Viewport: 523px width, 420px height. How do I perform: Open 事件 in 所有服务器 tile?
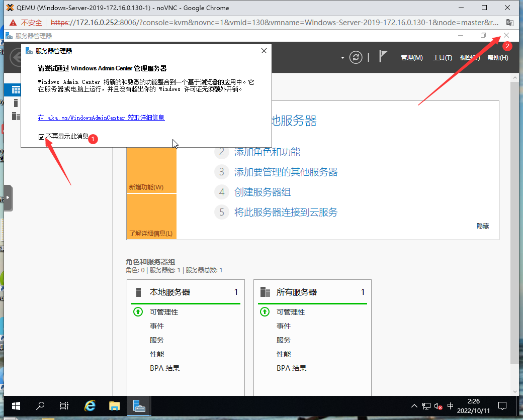click(284, 326)
